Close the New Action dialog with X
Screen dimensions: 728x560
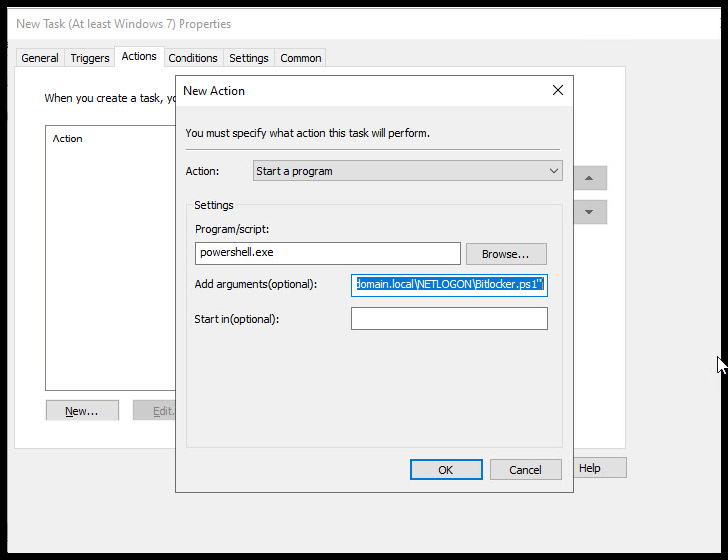pyautogui.click(x=558, y=90)
